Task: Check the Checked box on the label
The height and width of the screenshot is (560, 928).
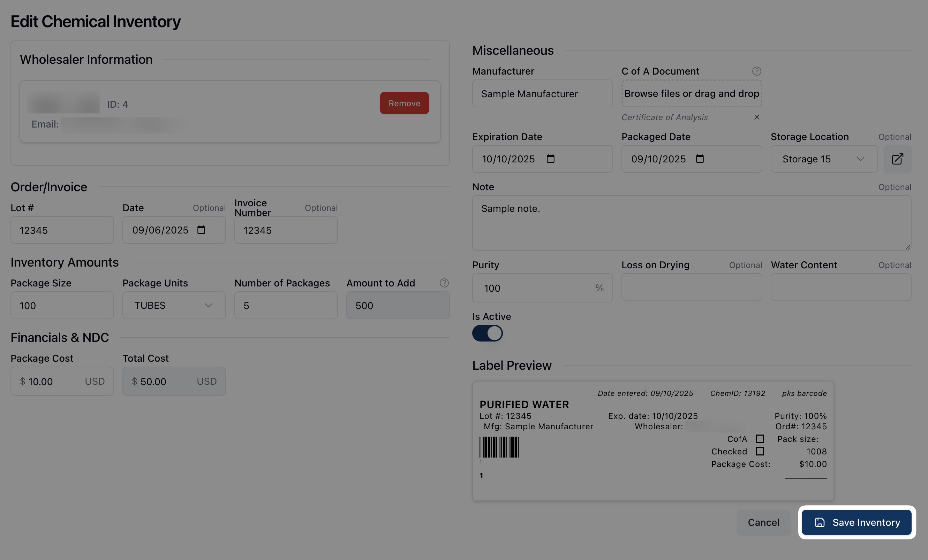Action: 760,451
